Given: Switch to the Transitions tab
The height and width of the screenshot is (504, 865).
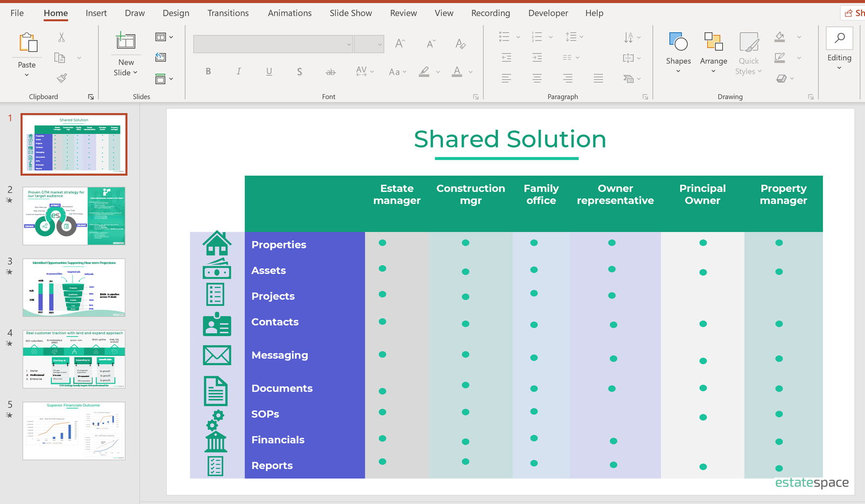Looking at the screenshot, I should (228, 13).
